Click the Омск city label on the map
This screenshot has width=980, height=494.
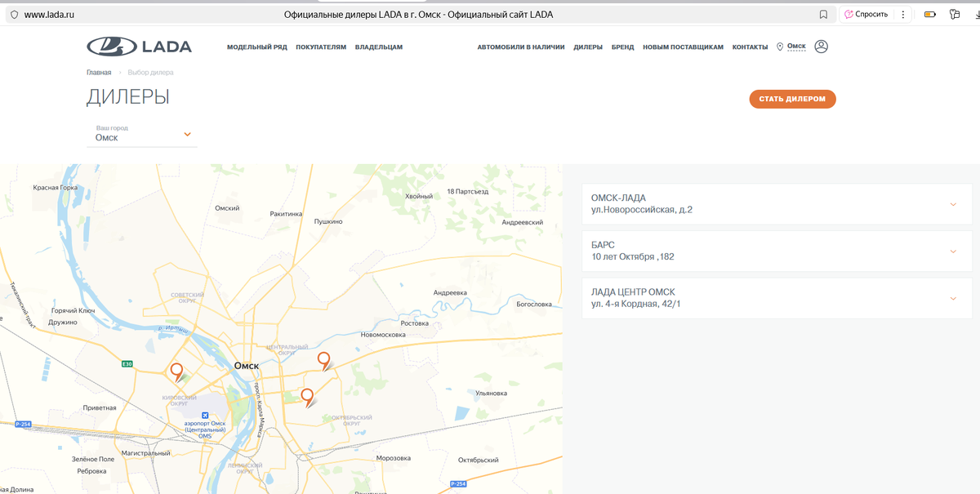[x=247, y=366]
